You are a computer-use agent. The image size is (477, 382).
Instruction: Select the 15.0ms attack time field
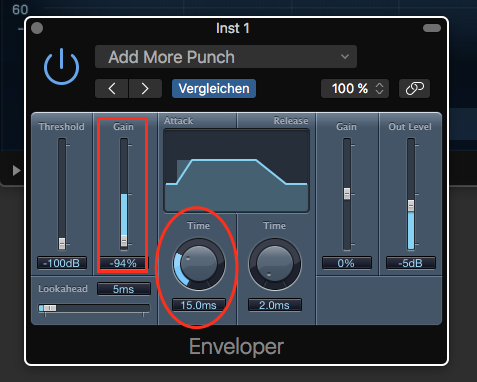199,305
